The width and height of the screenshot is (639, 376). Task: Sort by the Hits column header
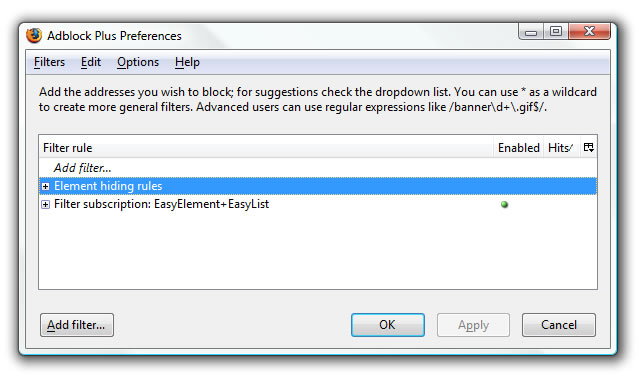point(561,147)
